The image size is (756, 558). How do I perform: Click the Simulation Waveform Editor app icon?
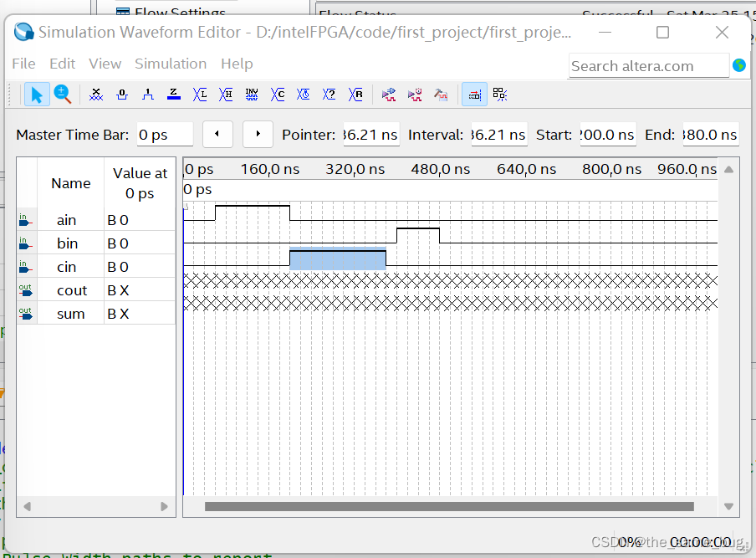pos(23,33)
